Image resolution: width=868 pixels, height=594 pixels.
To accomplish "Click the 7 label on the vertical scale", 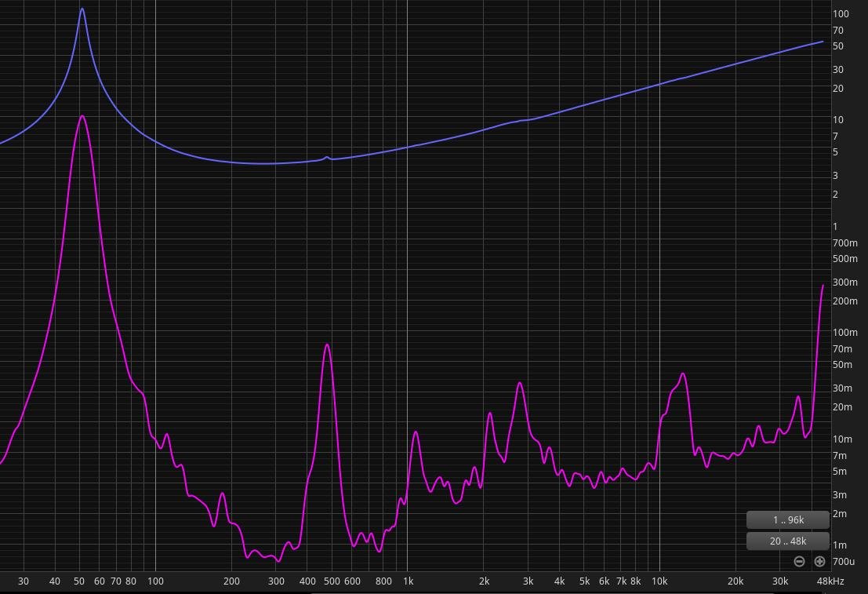I will click(835, 137).
